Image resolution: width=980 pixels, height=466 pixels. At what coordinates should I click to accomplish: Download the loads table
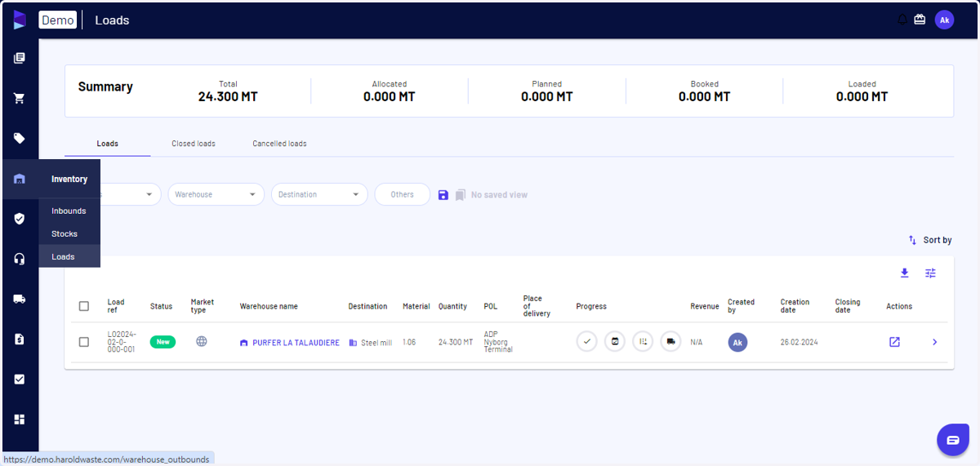coord(904,273)
